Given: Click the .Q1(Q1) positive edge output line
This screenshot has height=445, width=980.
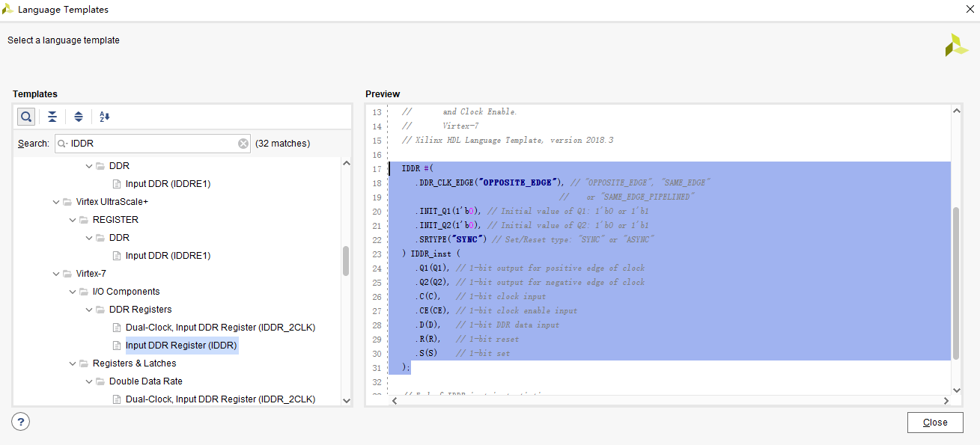Looking at the screenshot, I should coord(530,268).
